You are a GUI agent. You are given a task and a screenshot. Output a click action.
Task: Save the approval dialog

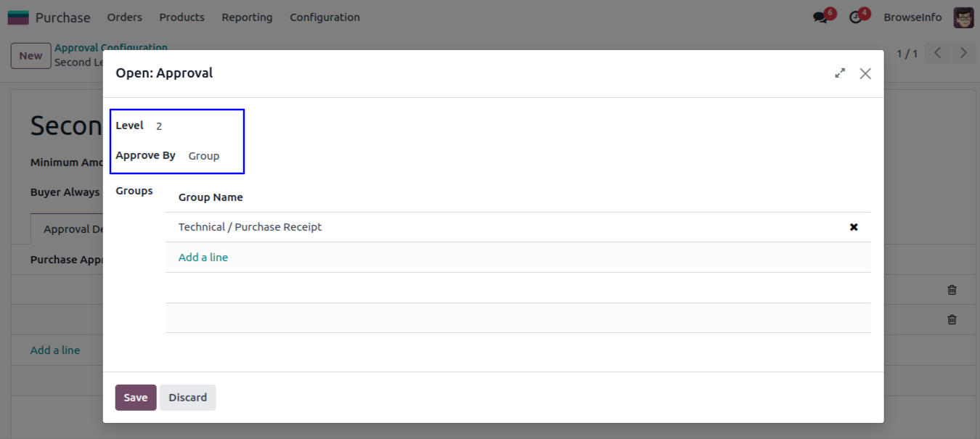136,398
